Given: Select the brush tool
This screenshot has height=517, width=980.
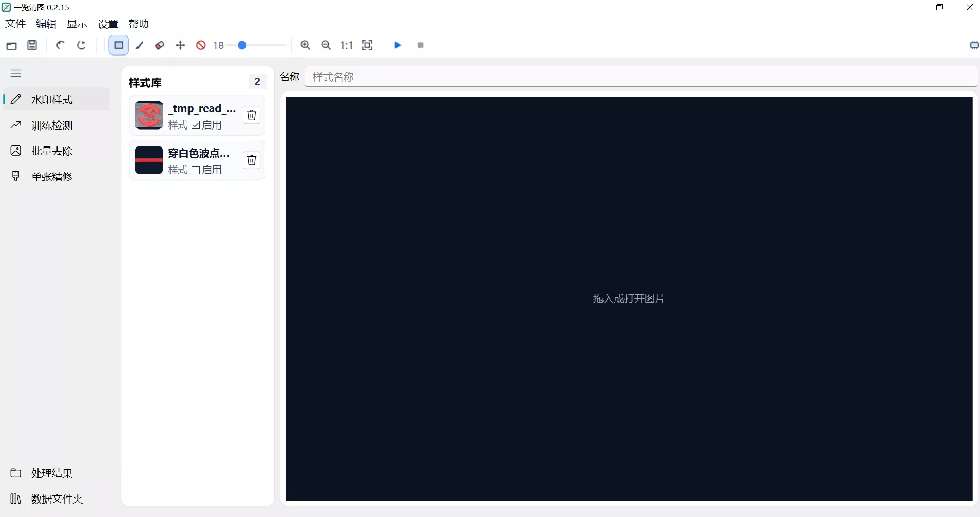Looking at the screenshot, I should coord(139,45).
